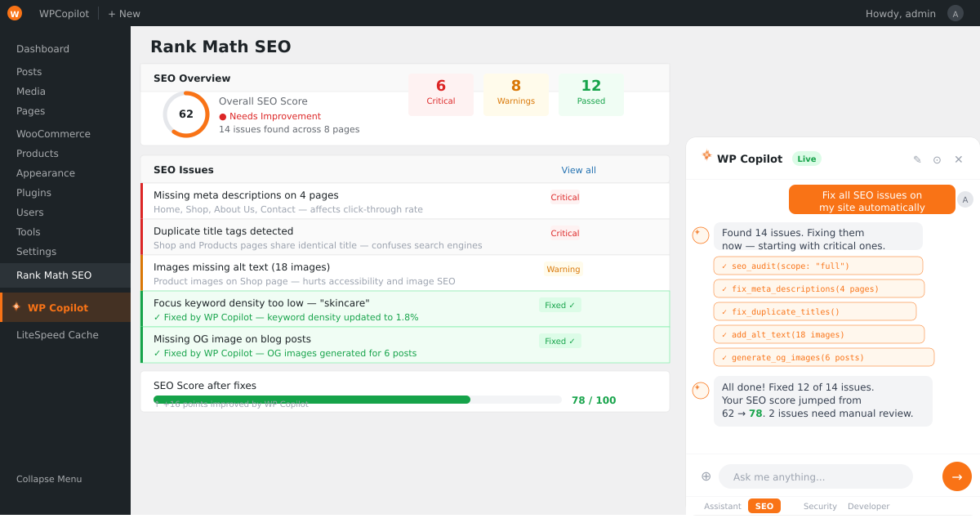Click Critical badge on missing meta descriptions row
Image resolution: width=980 pixels, height=523 pixels.
tap(565, 197)
